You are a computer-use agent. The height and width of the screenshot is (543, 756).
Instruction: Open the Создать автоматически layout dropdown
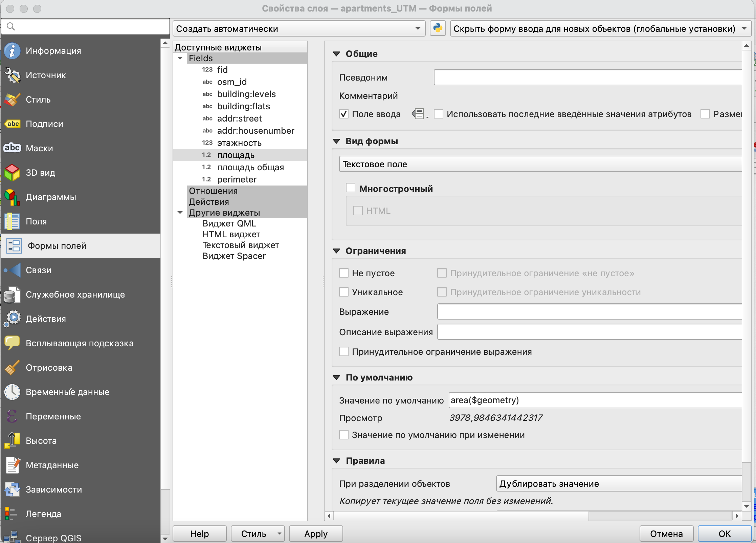pyautogui.click(x=298, y=29)
